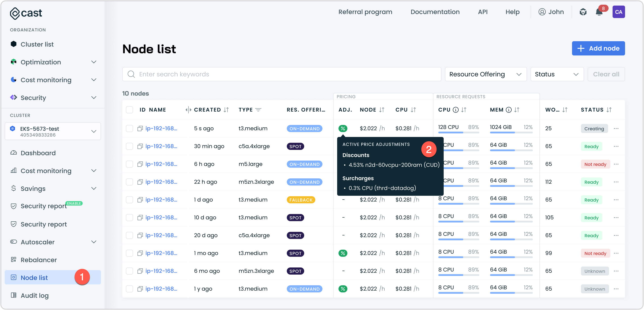644x310 pixels.
Task: Go to Audit log in the sidebar
Action: [35, 296]
